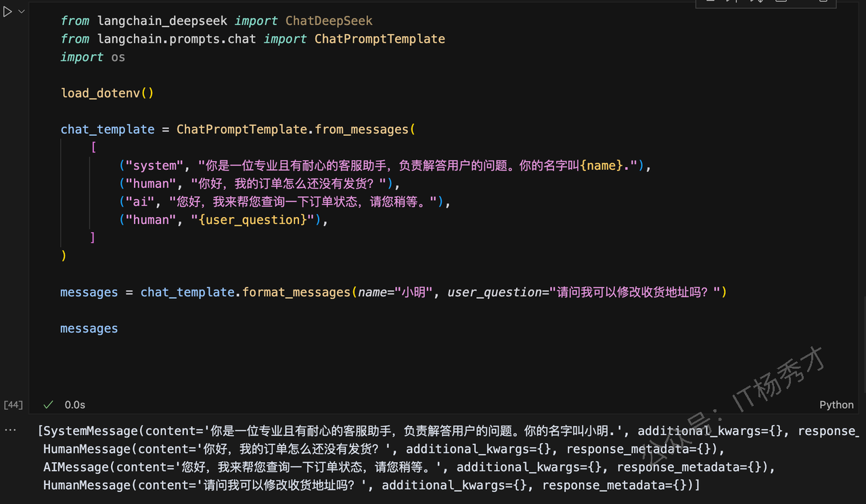Click the "小明" name argument string
This screenshot has height=504, width=866.
click(x=414, y=292)
